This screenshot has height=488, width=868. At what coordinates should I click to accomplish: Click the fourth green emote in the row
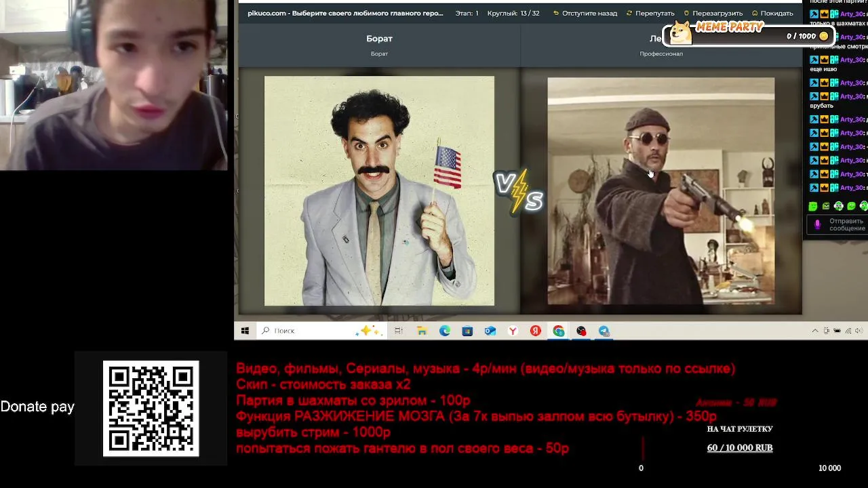point(851,206)
